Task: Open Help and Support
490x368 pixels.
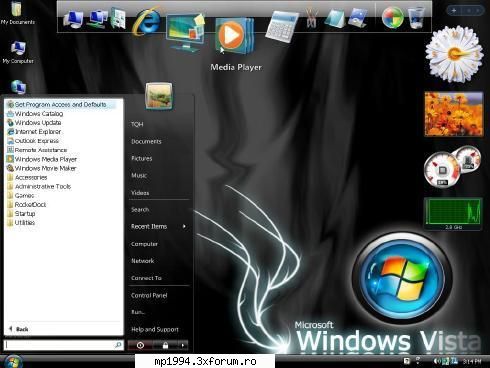Action: click(x=155, y=329)
